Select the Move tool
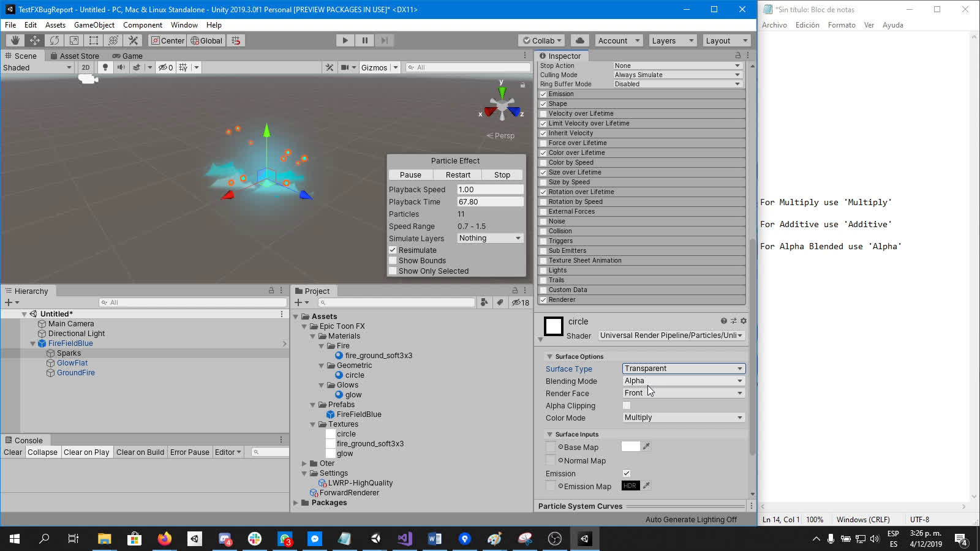This screenshot has width=980, height=551. pyautogui.click(x=35, y=40)
